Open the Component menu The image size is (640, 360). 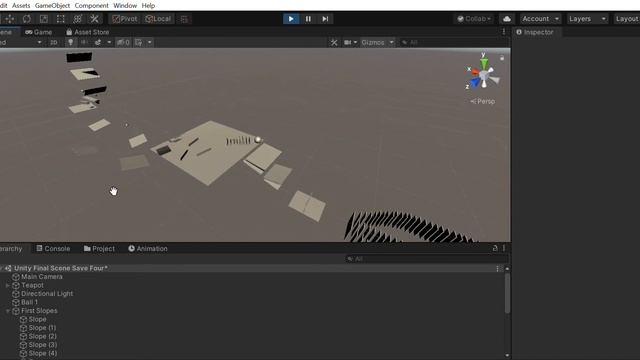[91, 6]
